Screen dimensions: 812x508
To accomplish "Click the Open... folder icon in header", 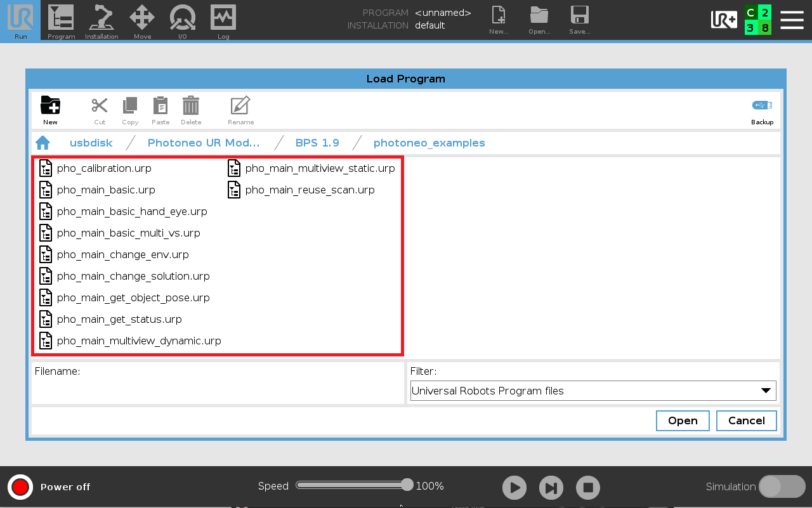I will point(539,20).
